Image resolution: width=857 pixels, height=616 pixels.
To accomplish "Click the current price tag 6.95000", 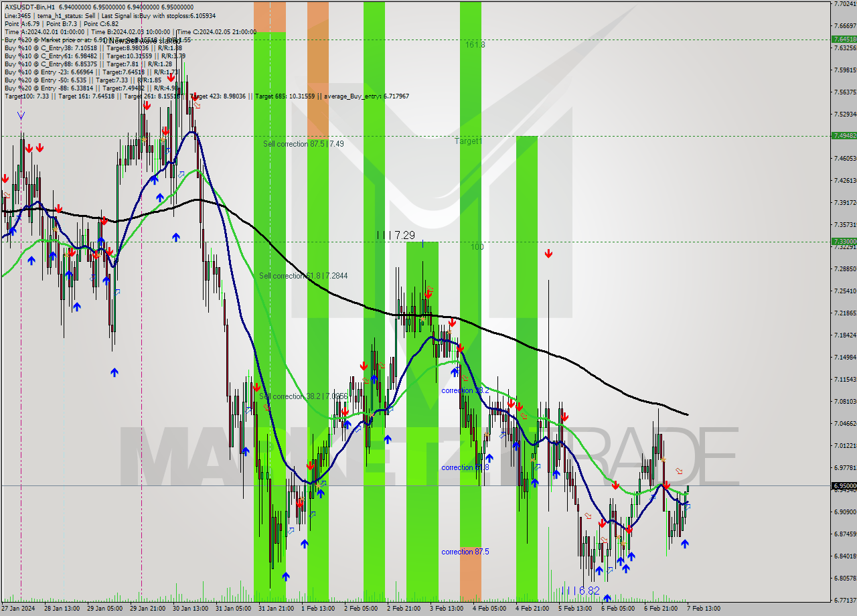I will pos(844,485).
